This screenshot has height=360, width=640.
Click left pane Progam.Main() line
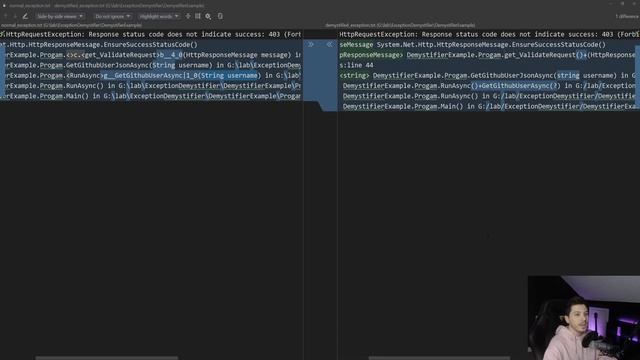151,96
